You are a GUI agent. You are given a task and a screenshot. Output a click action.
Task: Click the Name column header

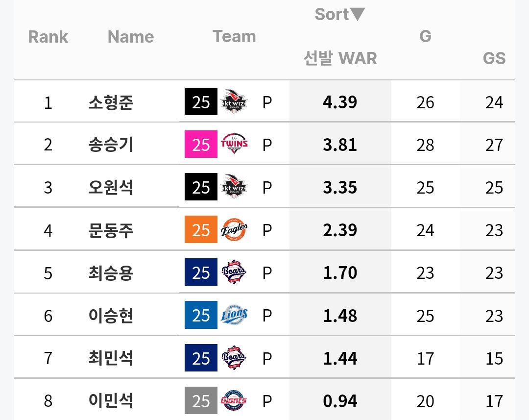click(x=131, y=36)
